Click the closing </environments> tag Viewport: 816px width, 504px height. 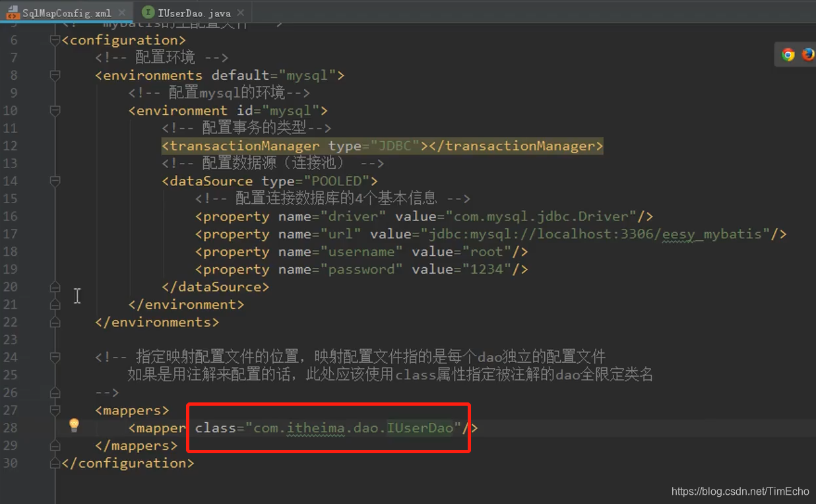click(x=157, y=322)
